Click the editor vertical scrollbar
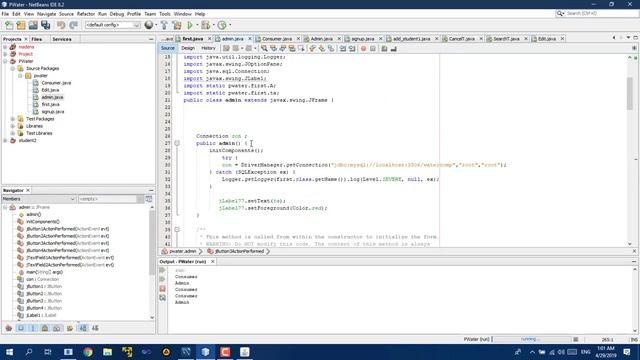Image resolution: width=640 pixels, height=360 pixels. 630,93
